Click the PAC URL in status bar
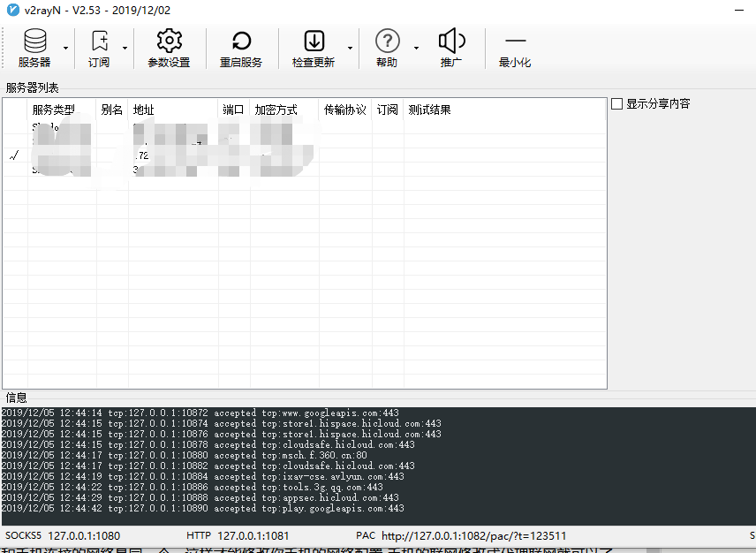This screenshot has width=756, height=553. (473, 535)
